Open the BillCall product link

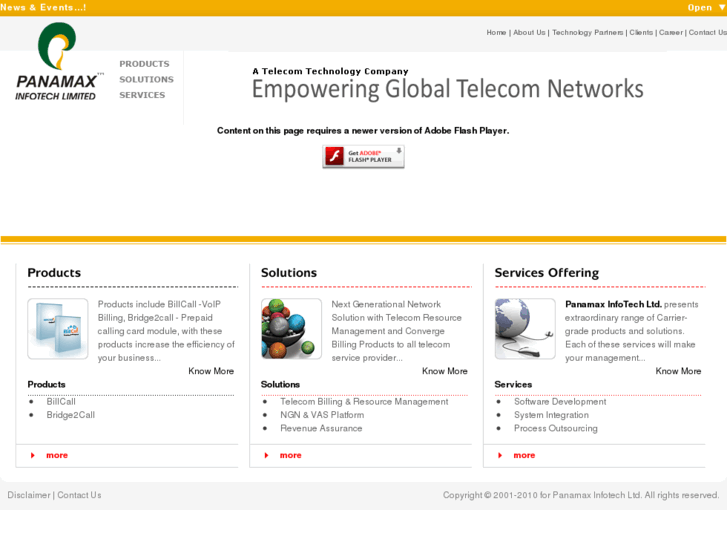point(61,402)
